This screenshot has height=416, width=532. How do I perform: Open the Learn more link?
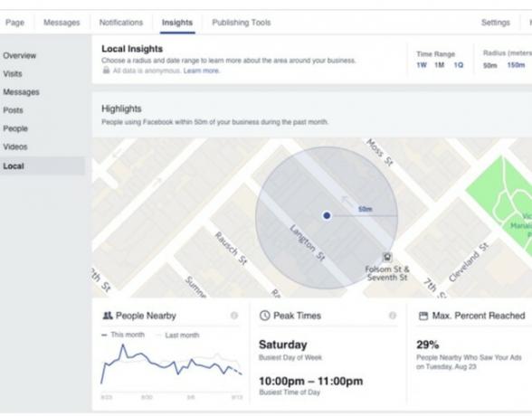pos(201,71)
